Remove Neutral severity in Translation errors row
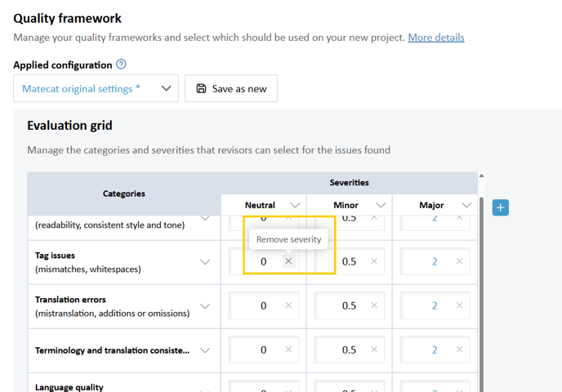 click(288, 305)
